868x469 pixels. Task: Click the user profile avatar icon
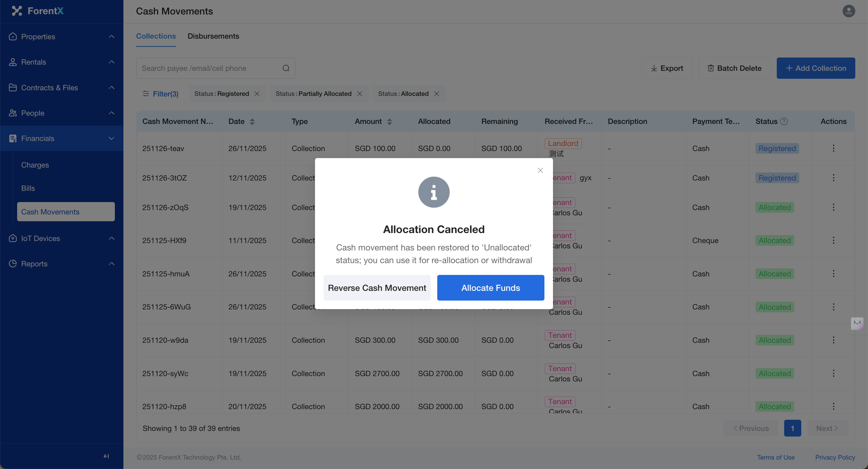[x=849, y=11]
